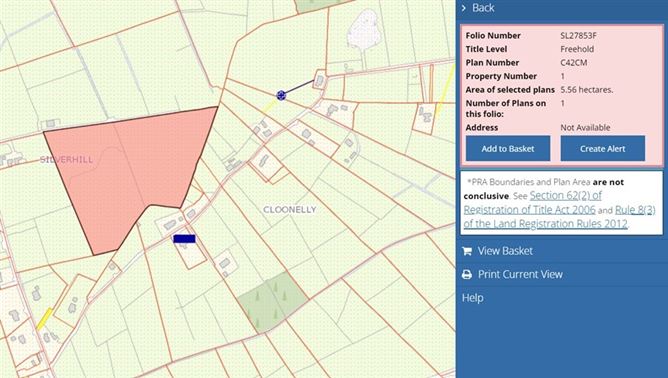Click the blue circular crosshair map marker
Screen dimensions: 668x378
click(x=281, y=95)
